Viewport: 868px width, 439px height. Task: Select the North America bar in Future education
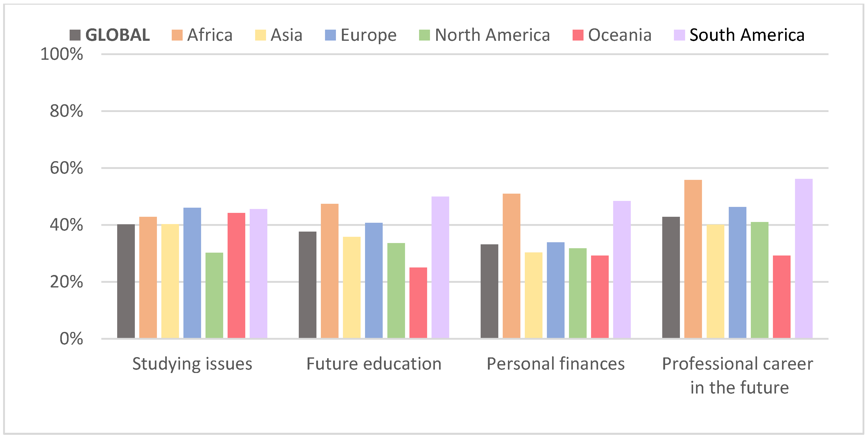[396, 290]
